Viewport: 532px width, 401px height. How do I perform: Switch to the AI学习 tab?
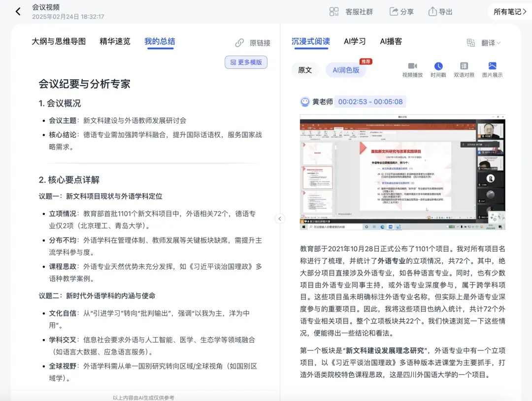(355, 41)
